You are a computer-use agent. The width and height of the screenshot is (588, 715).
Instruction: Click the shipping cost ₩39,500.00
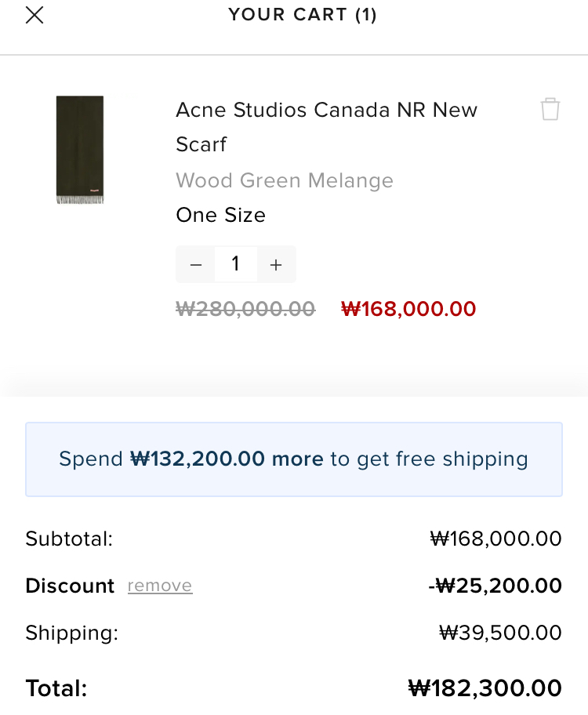coord(500,633)
